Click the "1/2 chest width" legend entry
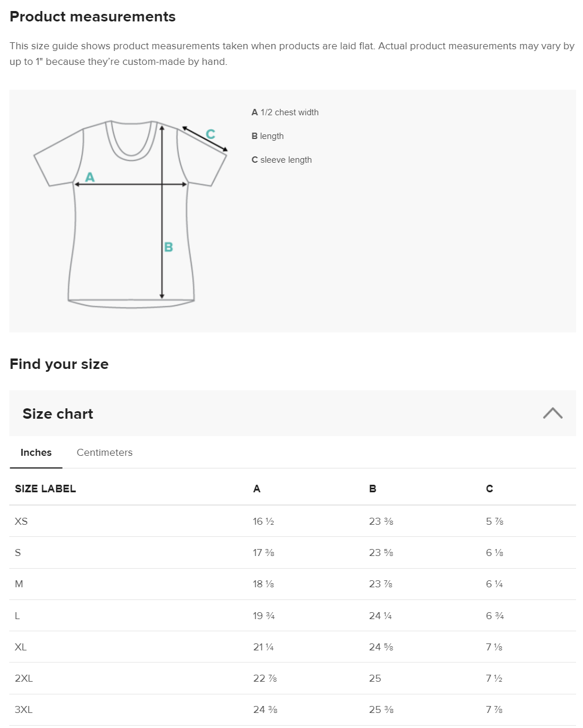 (x=285, y=112)
